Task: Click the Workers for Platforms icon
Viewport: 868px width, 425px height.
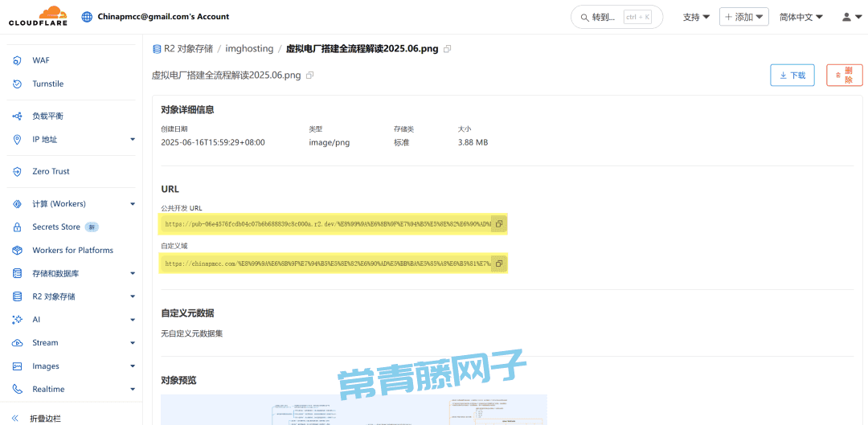Action: coord(17,250)
